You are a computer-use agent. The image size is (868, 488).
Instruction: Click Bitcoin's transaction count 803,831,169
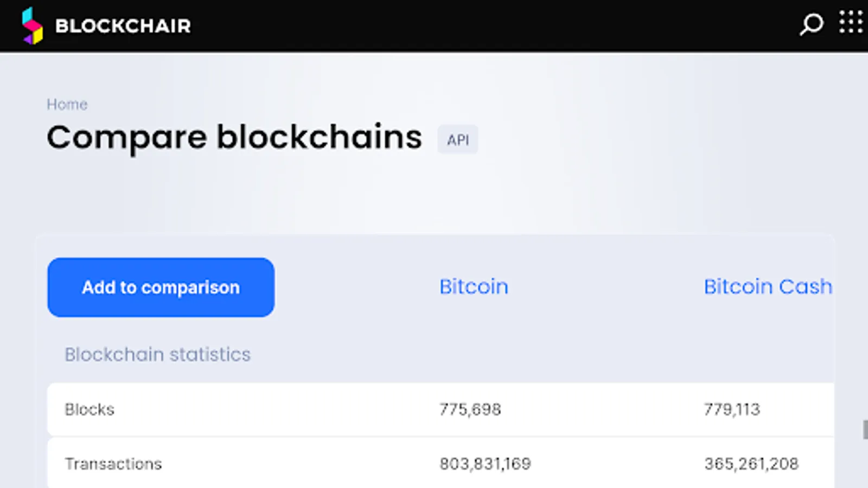485,464
